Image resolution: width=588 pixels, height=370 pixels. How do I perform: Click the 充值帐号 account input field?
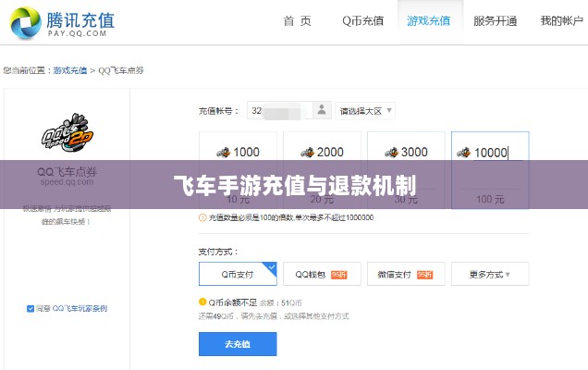click(279, 111)
